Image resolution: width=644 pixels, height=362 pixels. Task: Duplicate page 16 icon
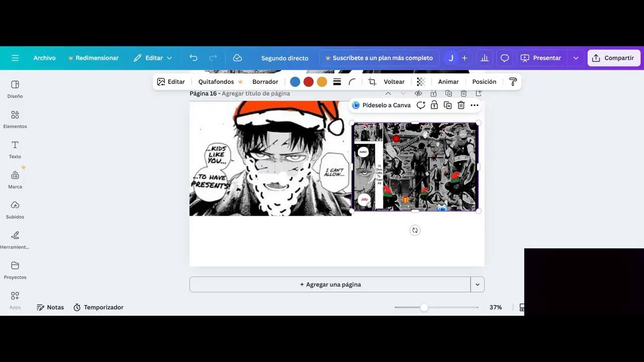448,94
